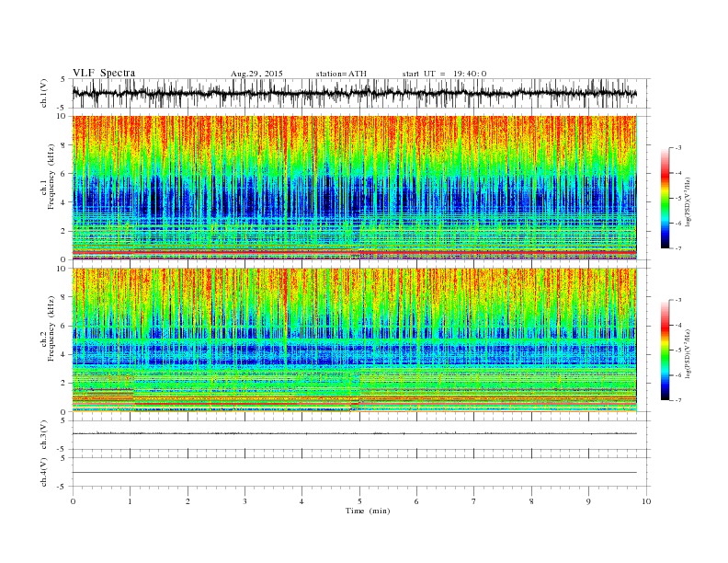The height and width of the screenshot is (563, 728).
Task: Click the "8" tick on the time axis
Action: tap(531, 501)
